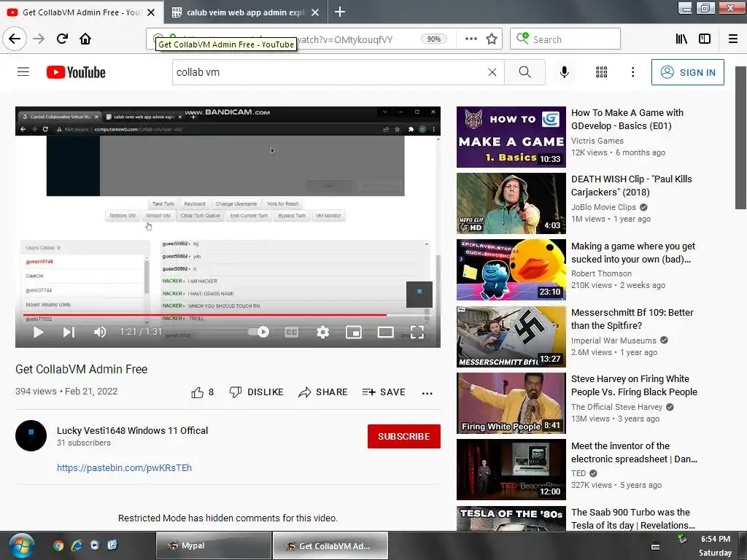Open a new browser tab
747x560 pixels.
tap(340, 12)
